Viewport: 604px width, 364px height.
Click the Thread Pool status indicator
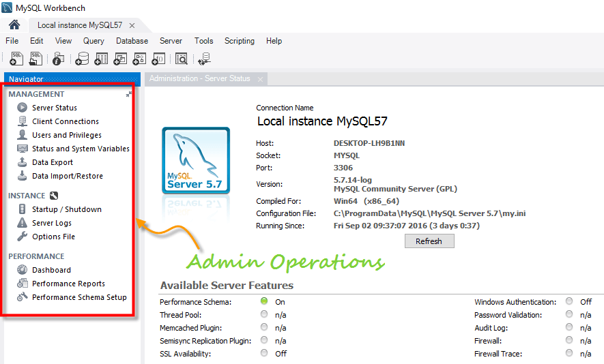point(264,314)
